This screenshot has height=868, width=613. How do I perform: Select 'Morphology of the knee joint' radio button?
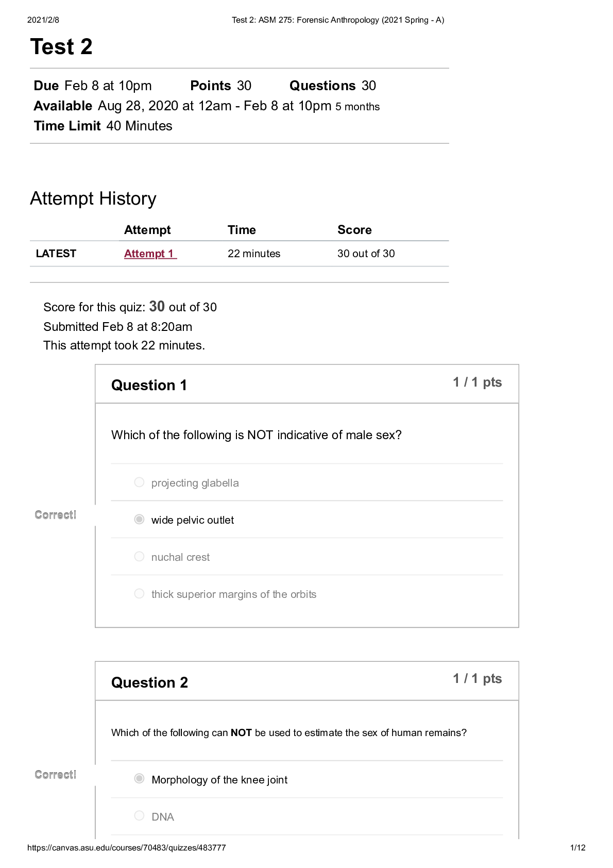point(139,779)
